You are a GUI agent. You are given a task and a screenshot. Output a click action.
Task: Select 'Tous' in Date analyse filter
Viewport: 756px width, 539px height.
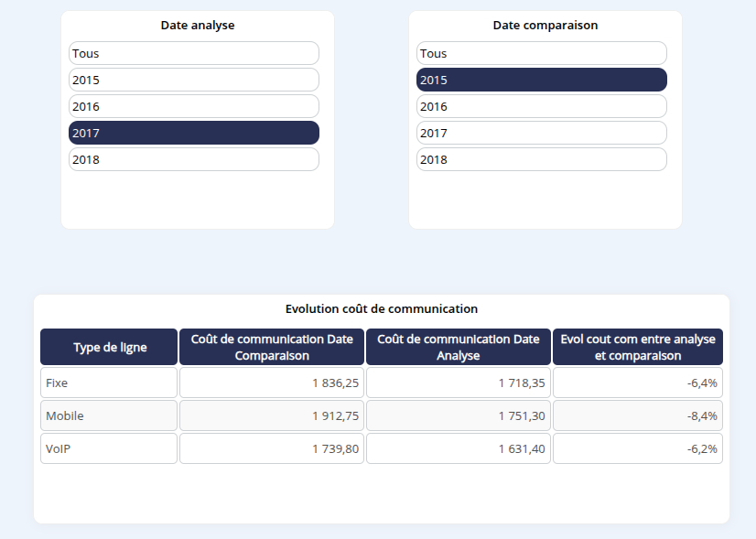pyautogui.click(x=193, y=53)
